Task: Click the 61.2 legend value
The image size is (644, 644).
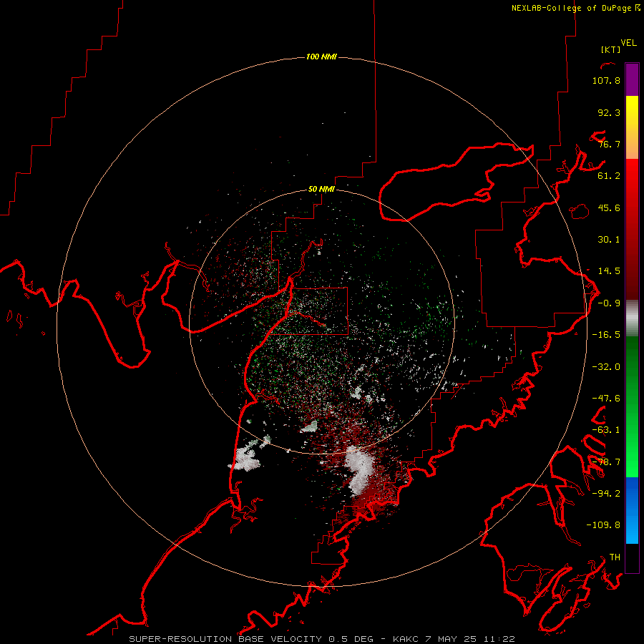Action: pos(609,176)
